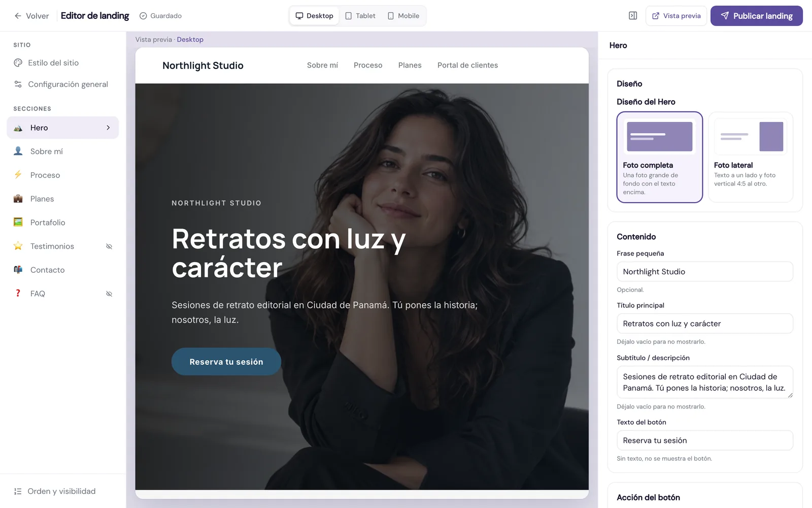Open Sobre mí in preview navigation
Image resolution: width=812 pixels, height=508 pixels.
pos(322,65)
